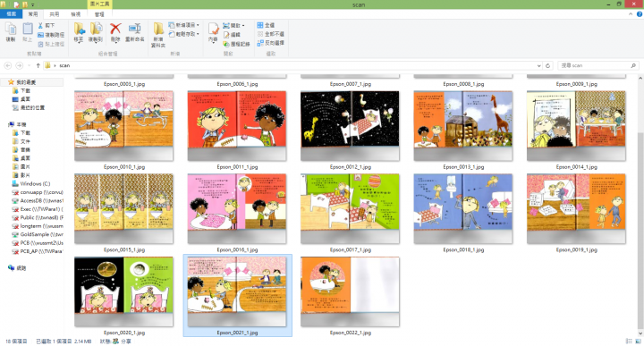Select the Epson_0020_1.jpg thumbnail
The width and height of the screenshot is (644, 346).
[123, 291]
